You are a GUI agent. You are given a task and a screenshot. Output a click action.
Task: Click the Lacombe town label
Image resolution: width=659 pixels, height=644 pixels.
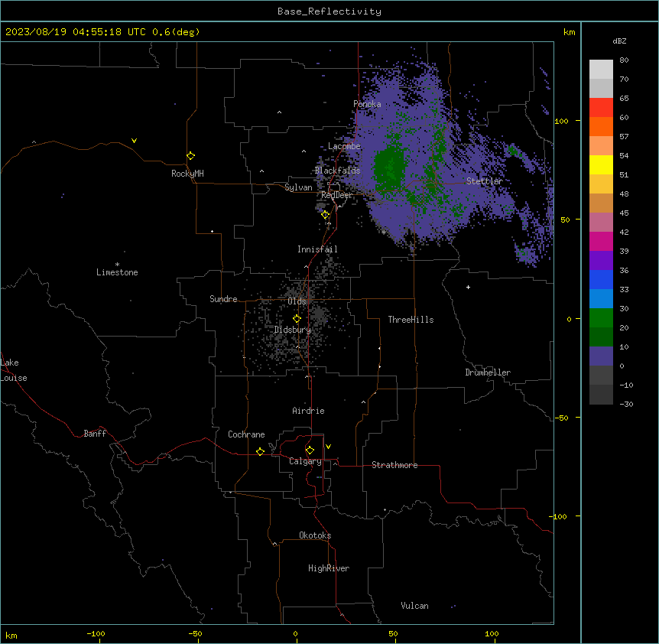[344, 146]
